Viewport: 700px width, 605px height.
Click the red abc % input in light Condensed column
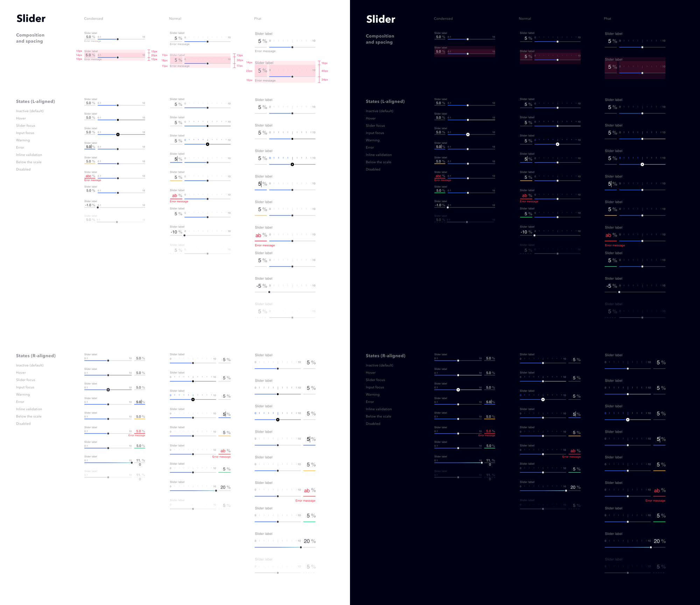pos(90,176)
